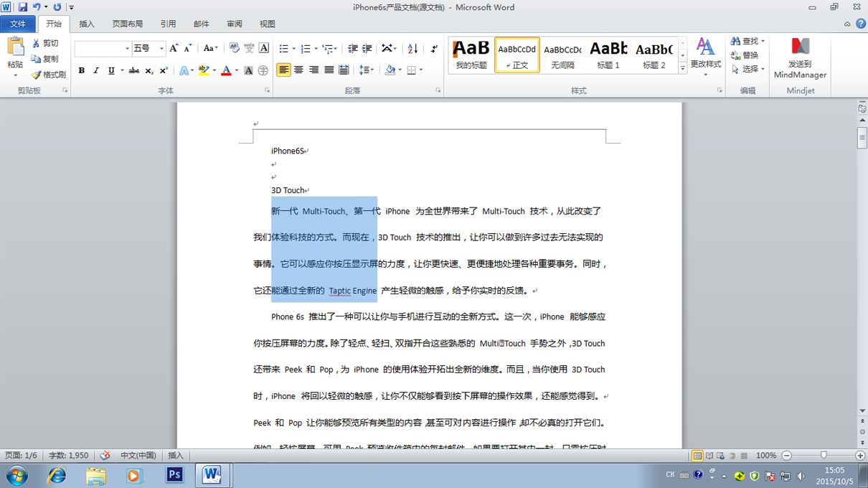Open the font size (五号) dropdown
The image size is (868, 488).
click(x=161, y=48)
